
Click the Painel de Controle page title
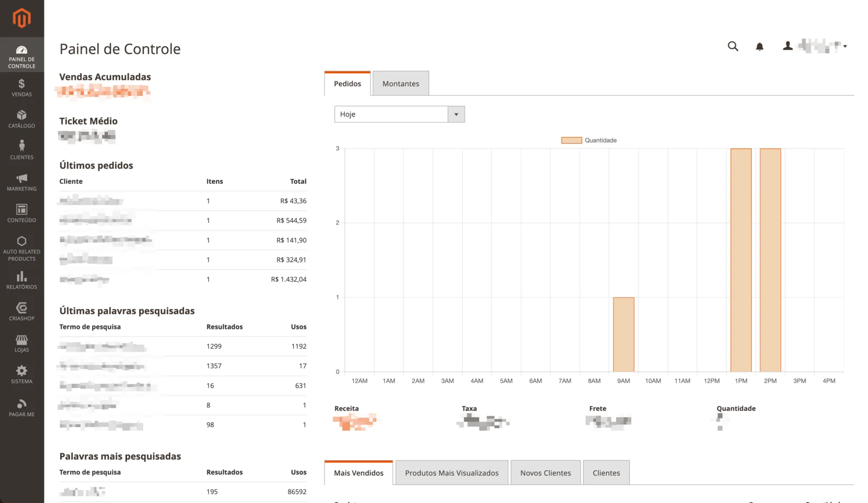(x=120, y=49)
